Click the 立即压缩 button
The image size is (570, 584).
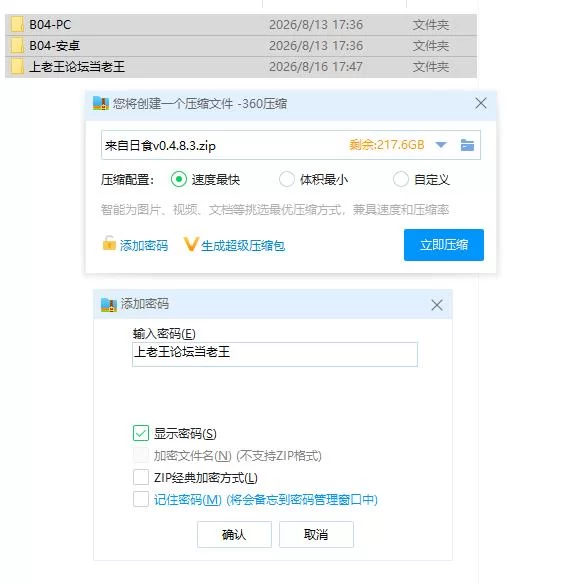coord(444,245)
